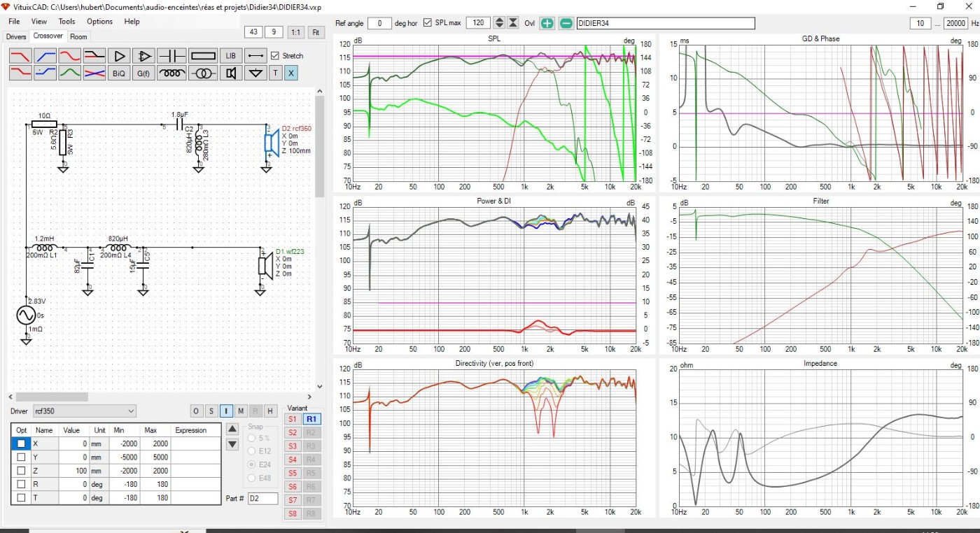
Task: Open the Tools menu
Action: (66, 22)
